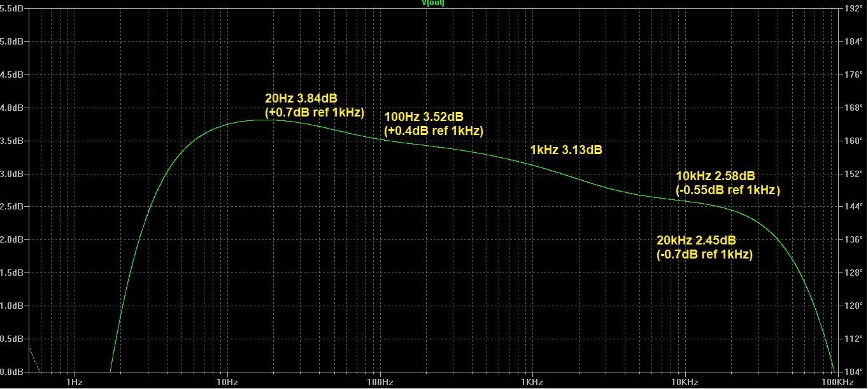Click the 1Hz frequency axis label

click(75, 382)
